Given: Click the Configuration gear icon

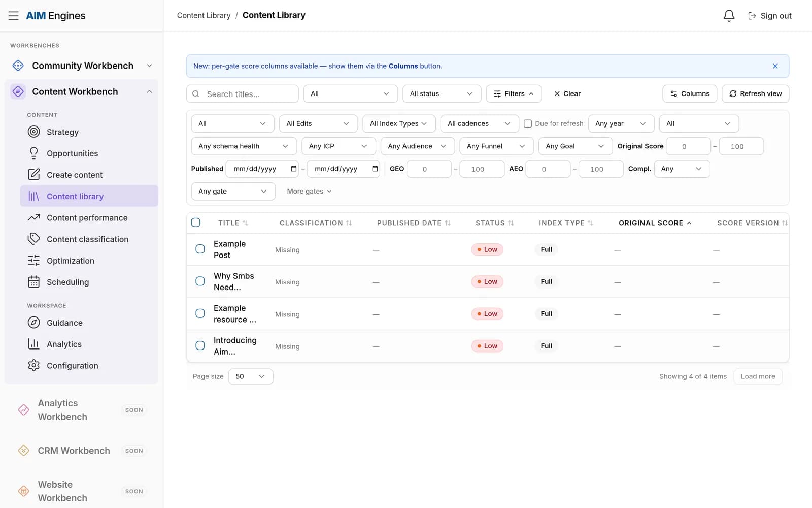Looking at the screenshot, I should tap(33, 366).
